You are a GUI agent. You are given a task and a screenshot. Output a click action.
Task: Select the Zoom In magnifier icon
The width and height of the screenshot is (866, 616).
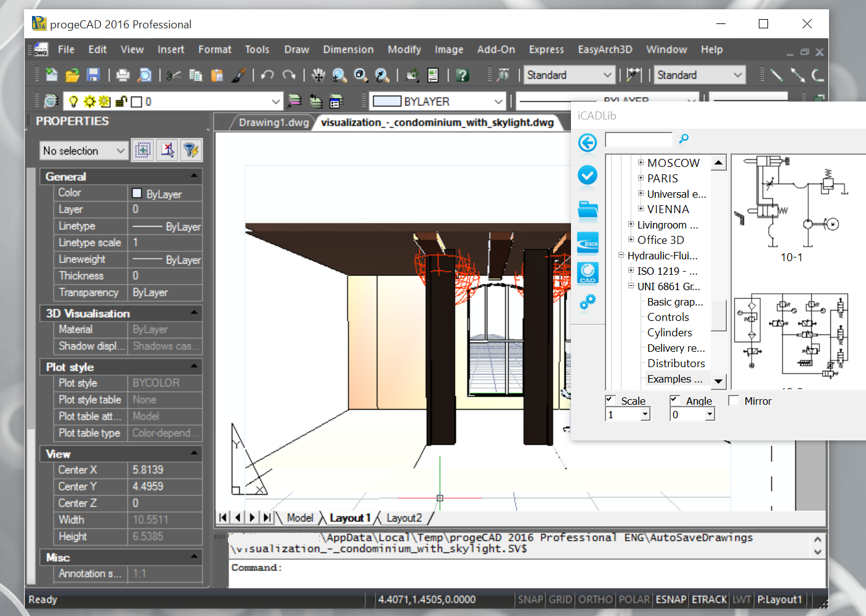339,75
